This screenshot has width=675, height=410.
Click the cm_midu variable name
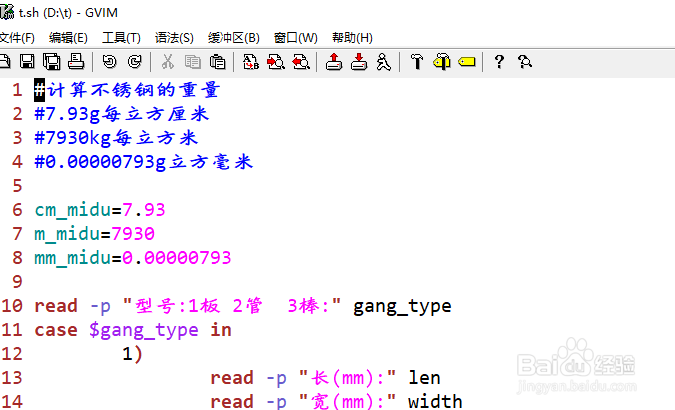click(73, 210)
